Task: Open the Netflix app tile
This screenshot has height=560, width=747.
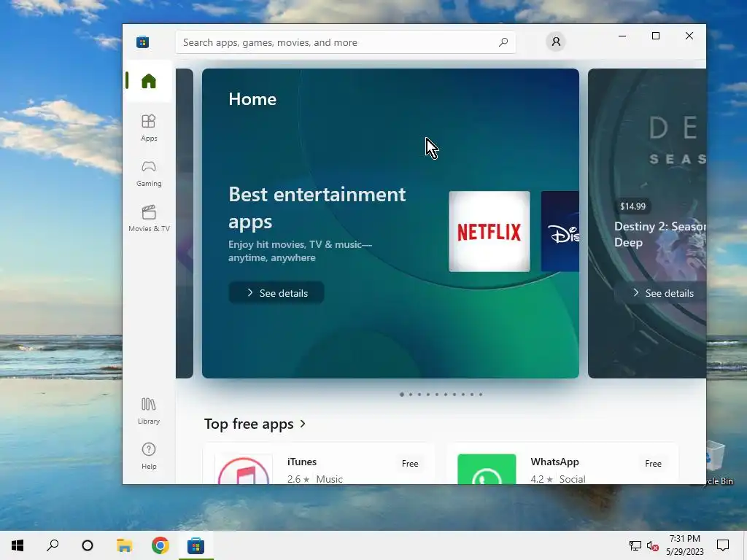Action: click(x=489, y=231)
